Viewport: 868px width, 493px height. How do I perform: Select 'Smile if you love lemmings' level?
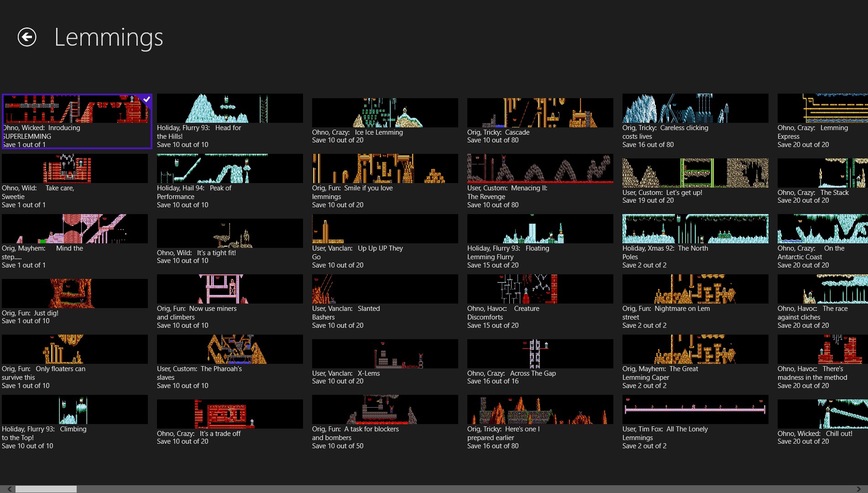pyautogui.click(x=385, y=181)
